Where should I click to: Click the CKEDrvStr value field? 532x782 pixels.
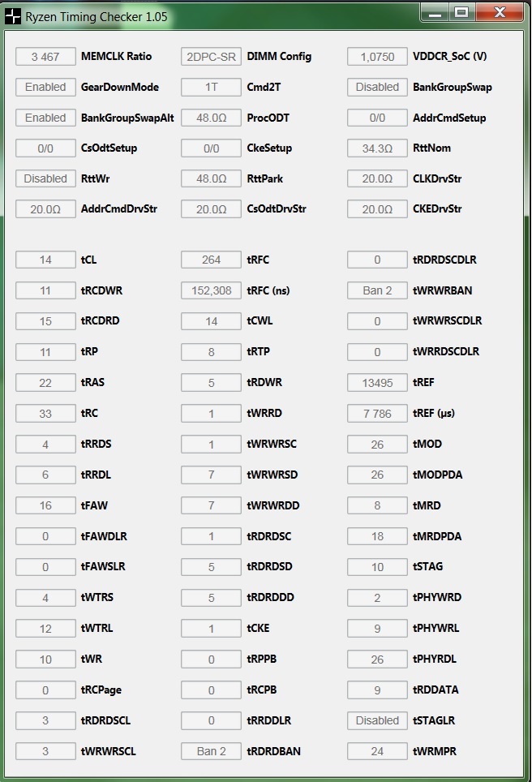377,209
